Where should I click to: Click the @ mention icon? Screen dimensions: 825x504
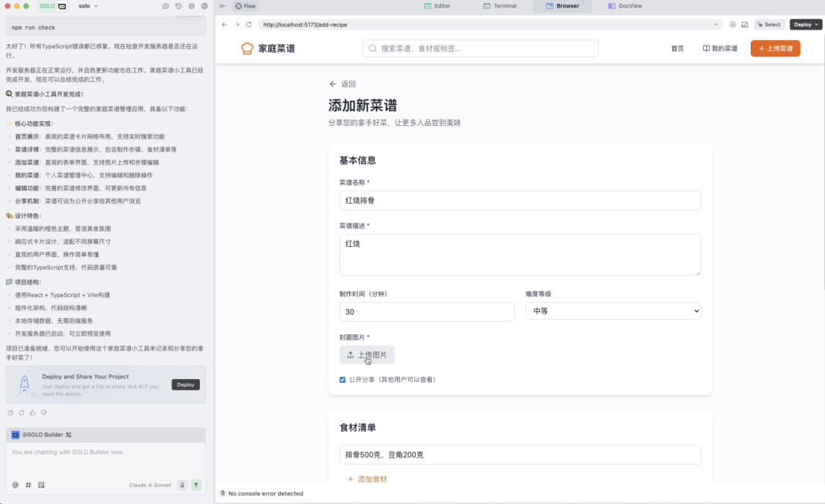coord(15,485)
